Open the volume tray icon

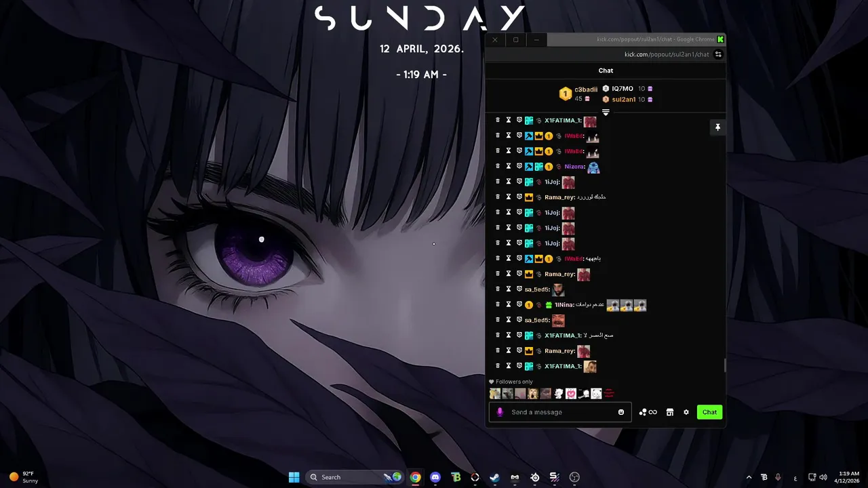823,477
